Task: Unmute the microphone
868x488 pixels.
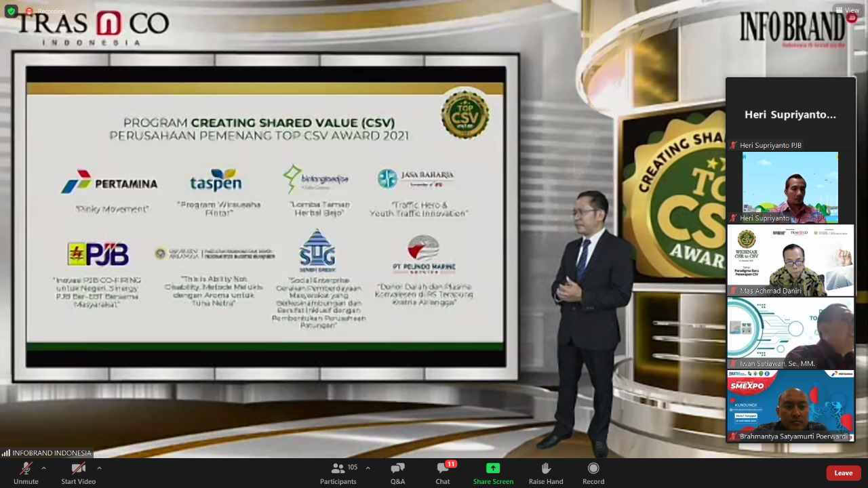Action: coord(26,472)
